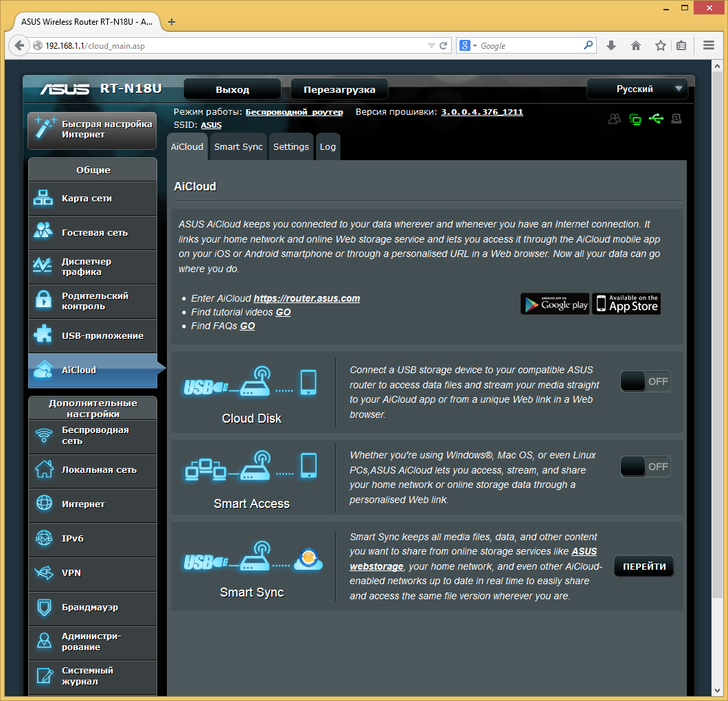
Task: Click scrollbar down arrow
Action: (717, 691)
